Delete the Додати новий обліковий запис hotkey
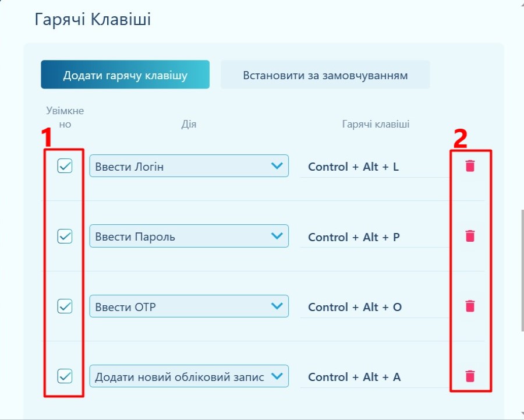 pyautogui.click(x=470, y=376)
